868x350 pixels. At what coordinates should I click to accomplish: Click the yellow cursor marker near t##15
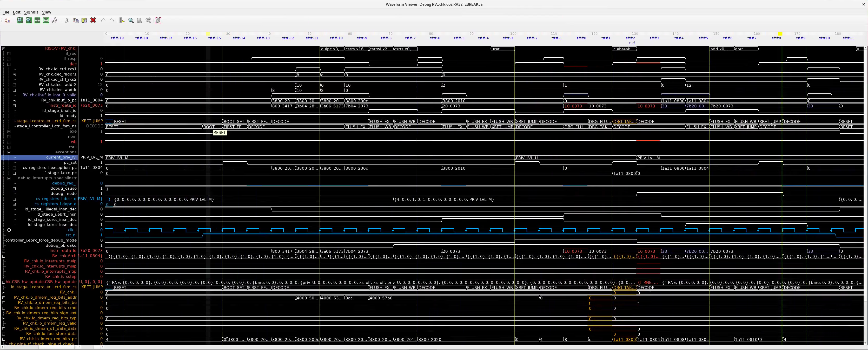tap(208, 34)
